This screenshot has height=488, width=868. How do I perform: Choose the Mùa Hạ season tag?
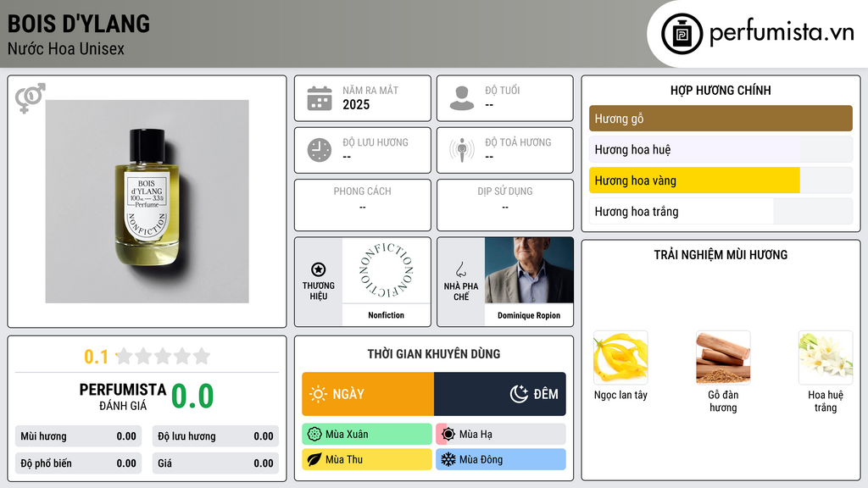[x=501, y=435]
